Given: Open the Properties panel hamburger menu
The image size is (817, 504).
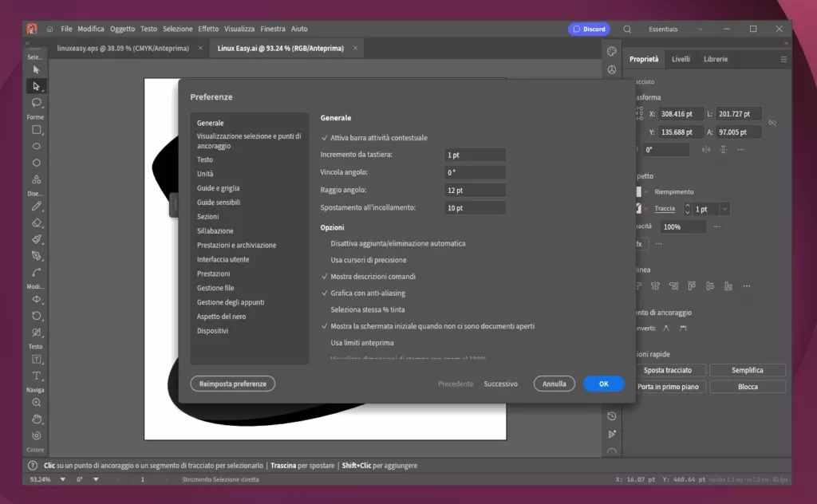Looking at the screenshot, I should click(783, 59).
